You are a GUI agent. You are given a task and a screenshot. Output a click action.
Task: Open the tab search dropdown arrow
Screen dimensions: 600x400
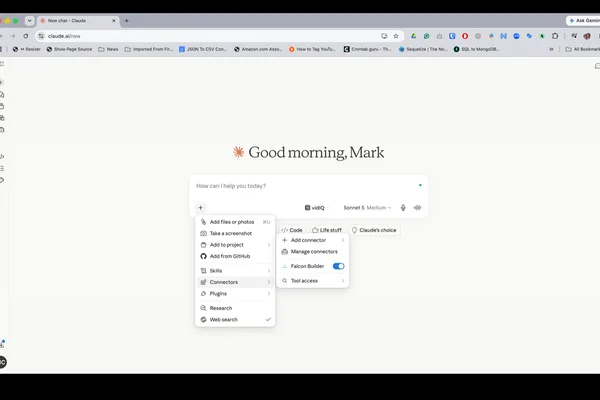pyautogui.click(x=29, y=21)
